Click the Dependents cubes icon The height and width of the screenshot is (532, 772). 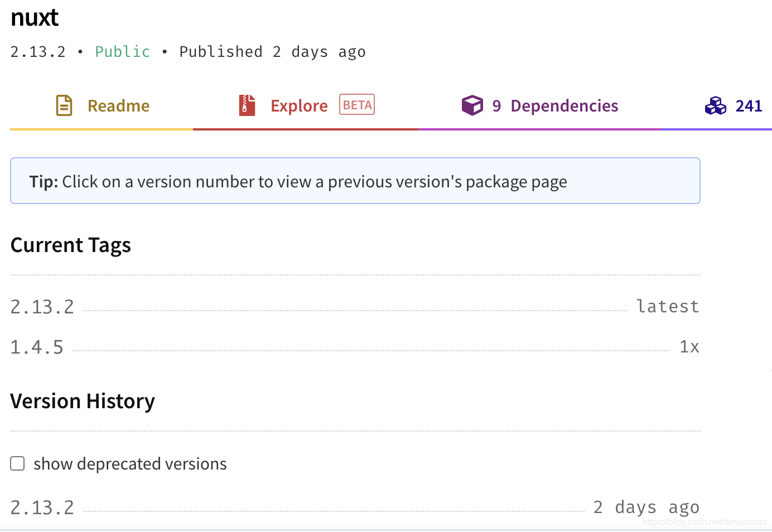point(716,105)
